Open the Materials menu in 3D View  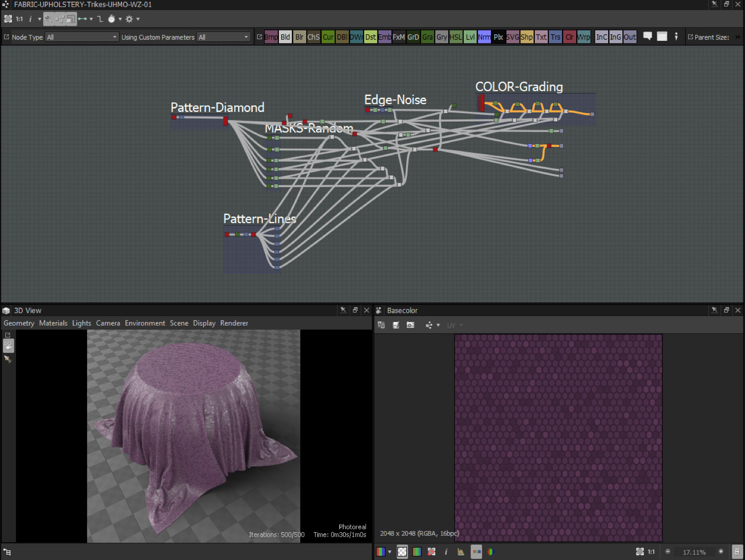click(53, 323)
